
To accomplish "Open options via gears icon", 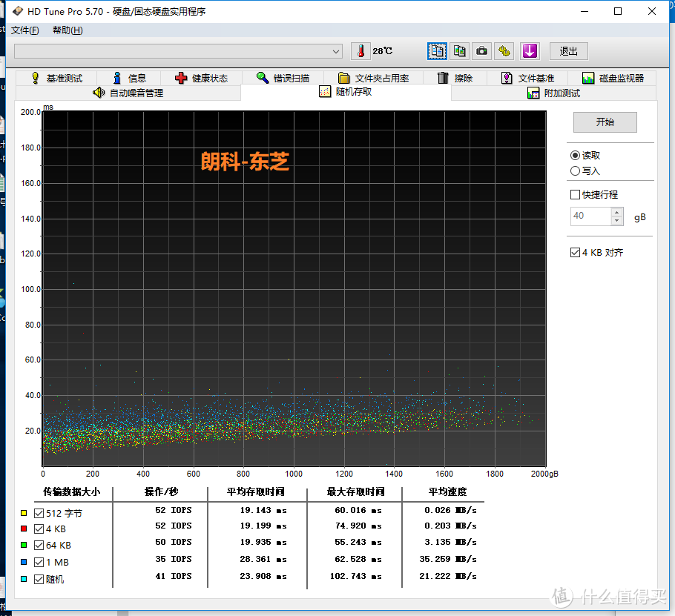I will pos(504,51).
